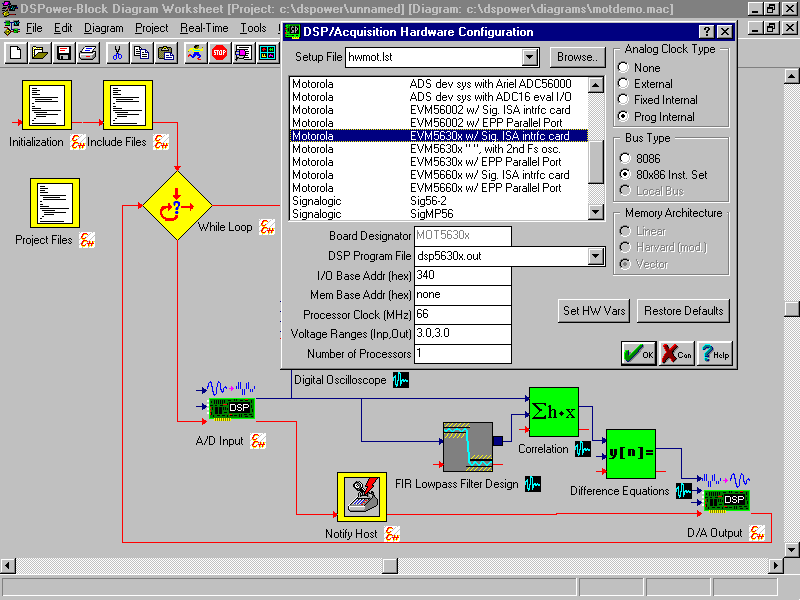Click the code icon beside Notify Host
Image resolution: width=800 pixels, height=600 pixels.
(x=392, y=534)
